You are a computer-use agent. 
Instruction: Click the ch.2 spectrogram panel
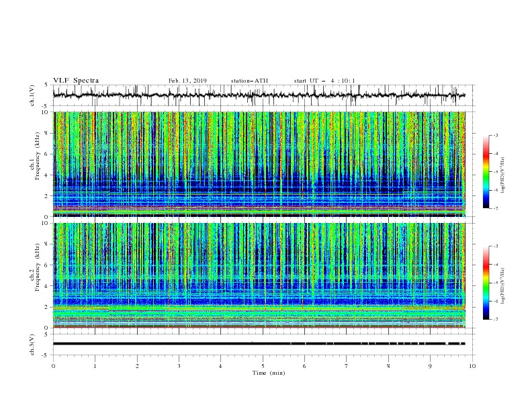(259, 275)
